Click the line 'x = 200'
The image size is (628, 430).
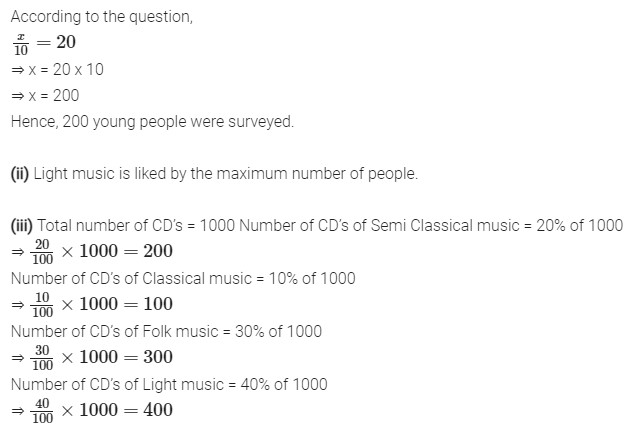point(45,96)
